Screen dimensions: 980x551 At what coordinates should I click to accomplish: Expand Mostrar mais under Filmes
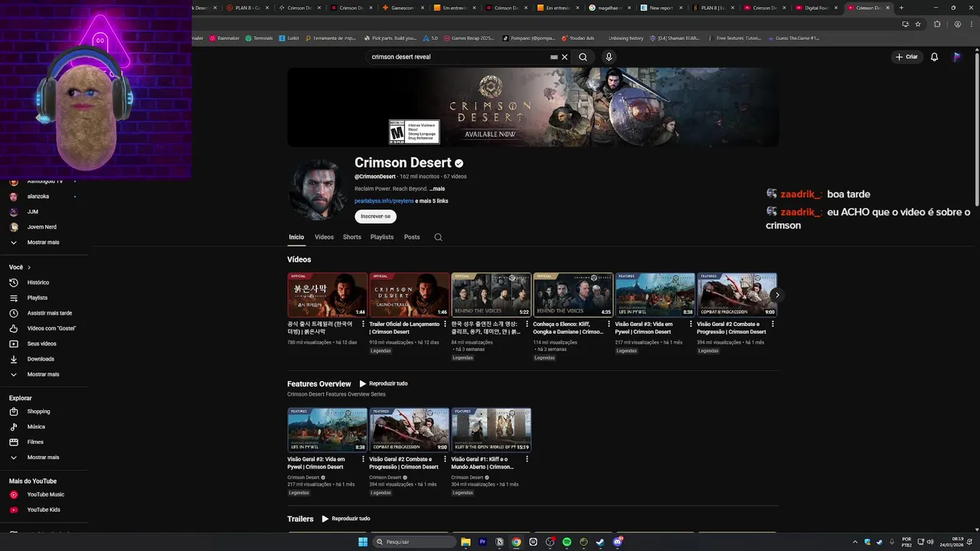(44, 458)
